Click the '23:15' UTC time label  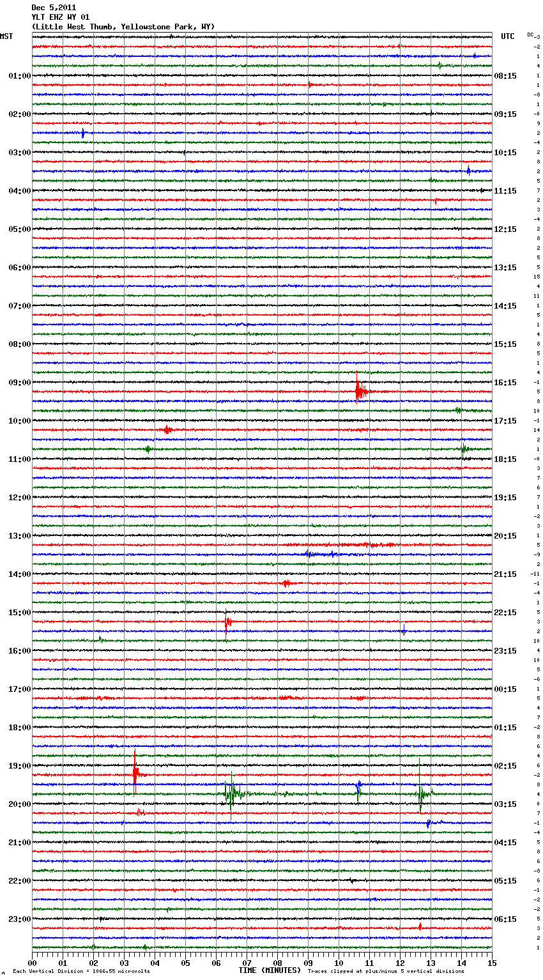505,651
